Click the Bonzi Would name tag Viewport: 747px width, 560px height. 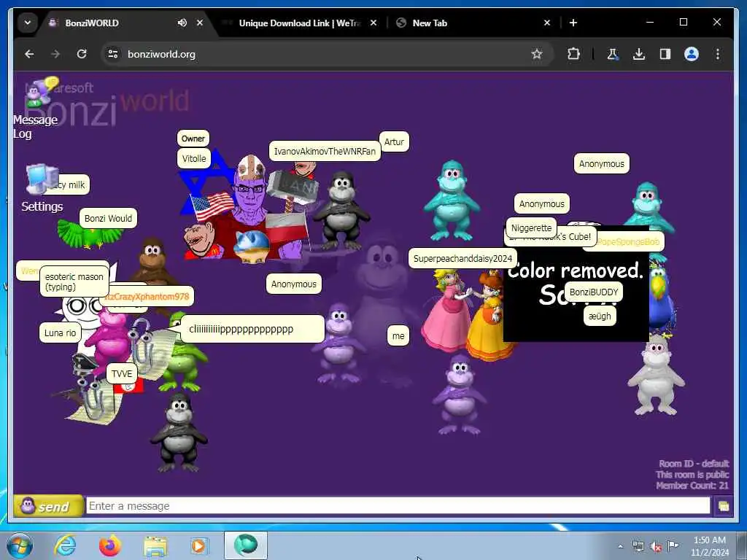(108, 219)
